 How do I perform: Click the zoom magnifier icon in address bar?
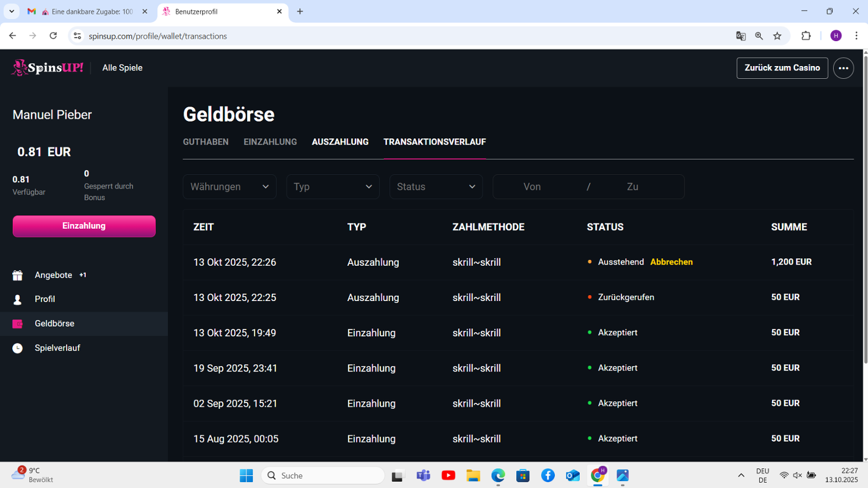759,36
